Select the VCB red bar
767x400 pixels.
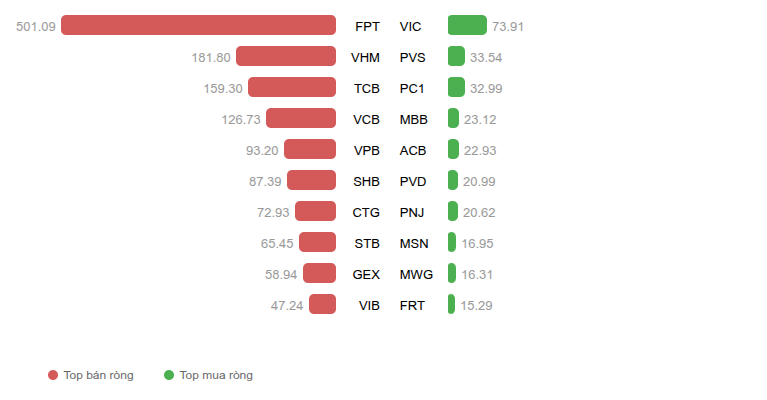tap(301, 118)
